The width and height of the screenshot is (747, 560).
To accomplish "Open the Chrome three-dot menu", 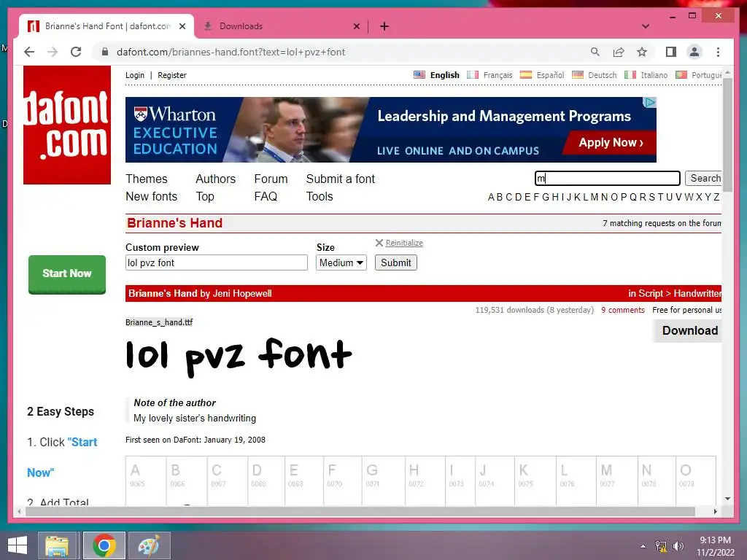I will (718, 52).
